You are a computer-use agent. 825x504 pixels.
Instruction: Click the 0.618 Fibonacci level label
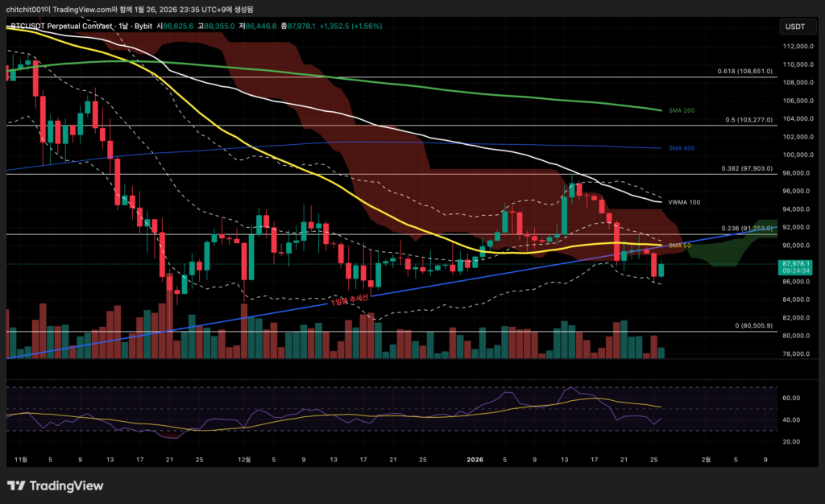pos(745,71)
